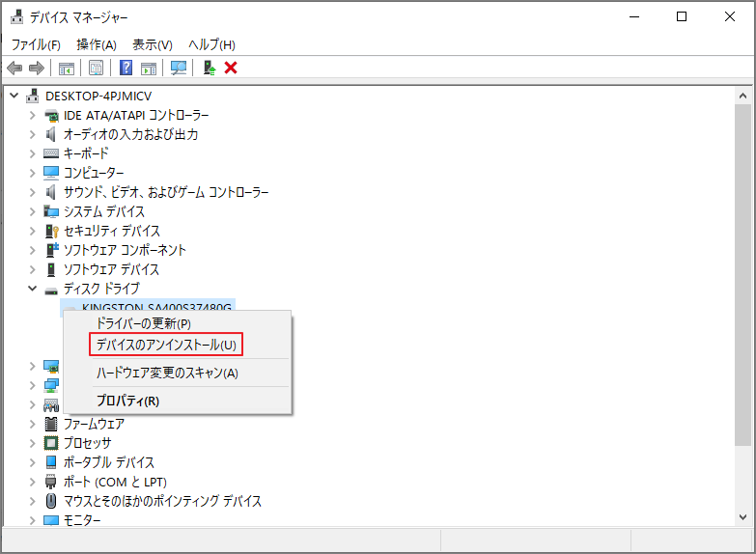
Task: Click the モニター category icon
Action: [51, 520]
